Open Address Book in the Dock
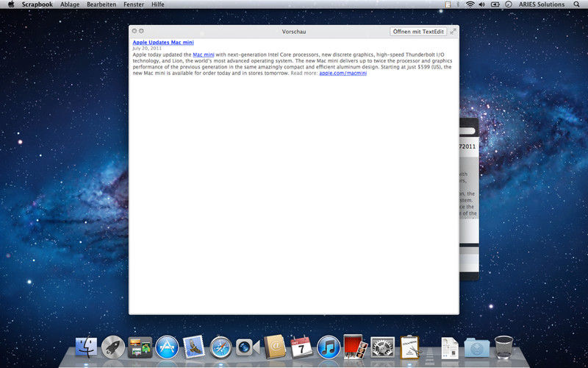Viewport: 588px width, 368px height. (274, 347)
